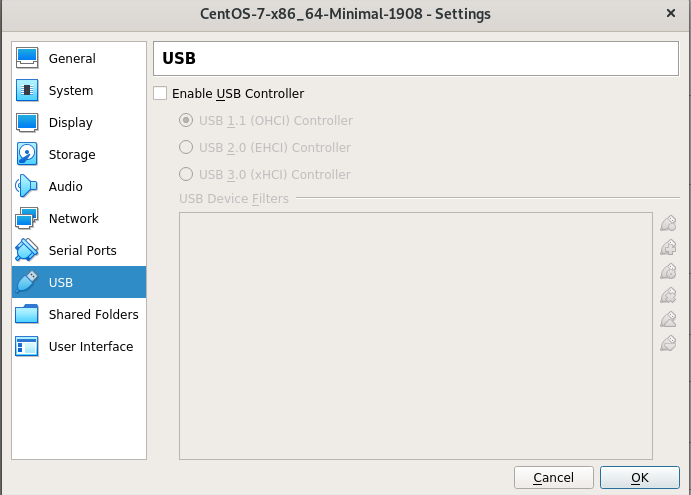Screen dimensions: 691x495
Task: Click the remove USB filter icon (cross)
Action: (x=668, y=295)
